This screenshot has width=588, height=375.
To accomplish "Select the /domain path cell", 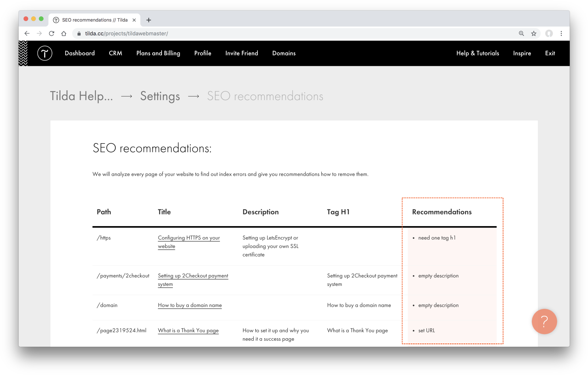I will (x=107, y=305).
